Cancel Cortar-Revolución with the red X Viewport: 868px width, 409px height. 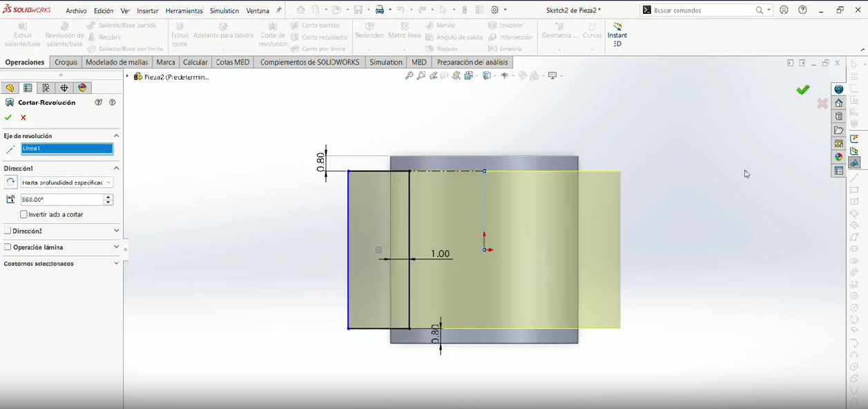pyautogui.click(x=23, y=117)
